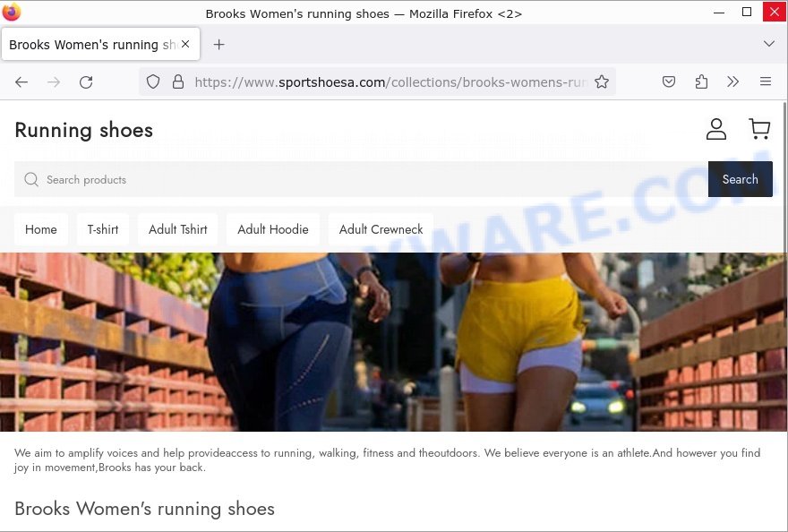Close the Firefox window
Image resolution: width=788 pixels, height=532 pixels.
click(x=775, y=12)
